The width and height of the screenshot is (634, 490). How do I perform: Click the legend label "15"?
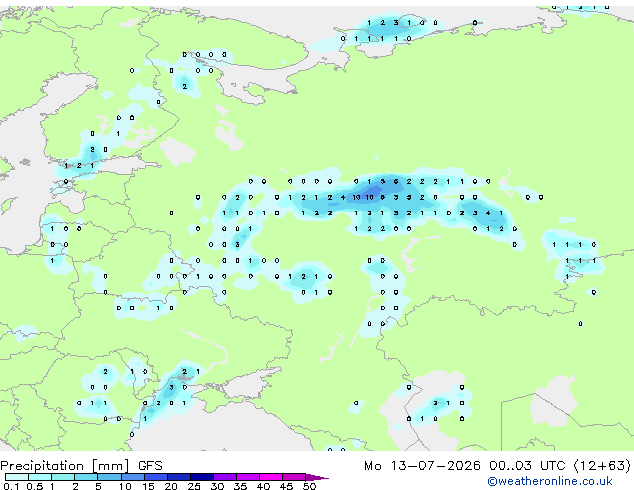point(148,486)
